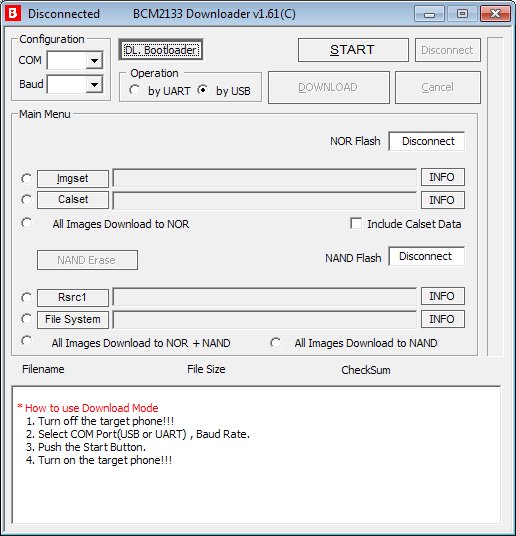Click the NAND Erase button

pos(88,260)
